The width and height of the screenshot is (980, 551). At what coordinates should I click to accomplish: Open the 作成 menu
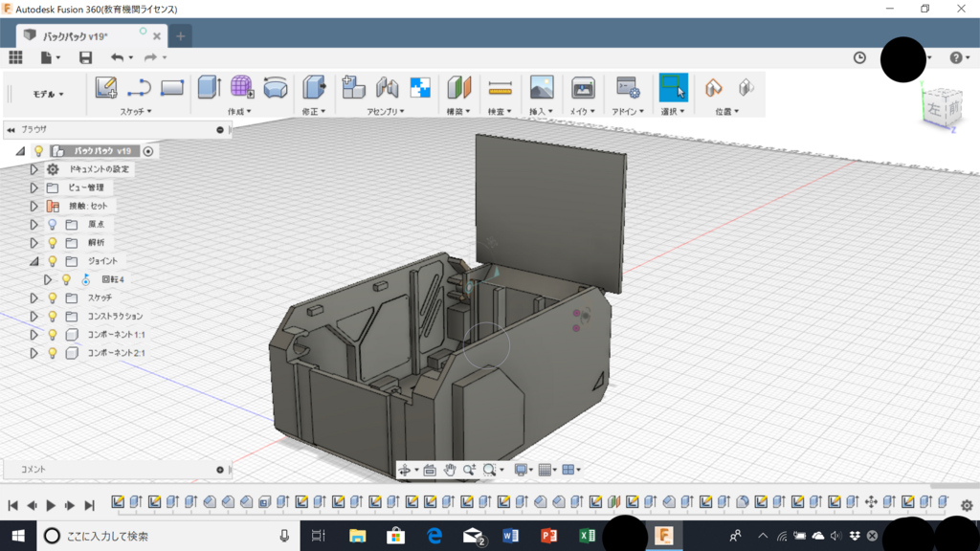239,111
